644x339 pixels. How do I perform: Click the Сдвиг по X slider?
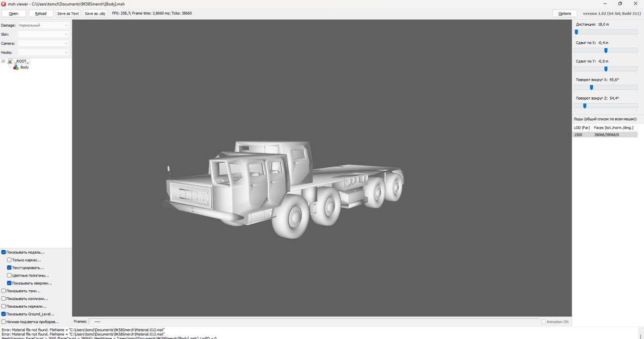[x=606, y=50]
